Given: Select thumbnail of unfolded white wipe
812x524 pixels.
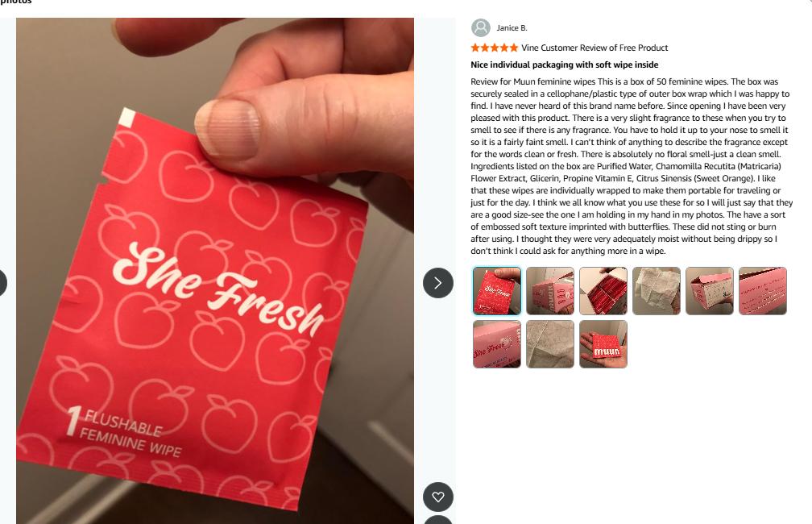Looking at the screenshot, I should pos(656,291).
